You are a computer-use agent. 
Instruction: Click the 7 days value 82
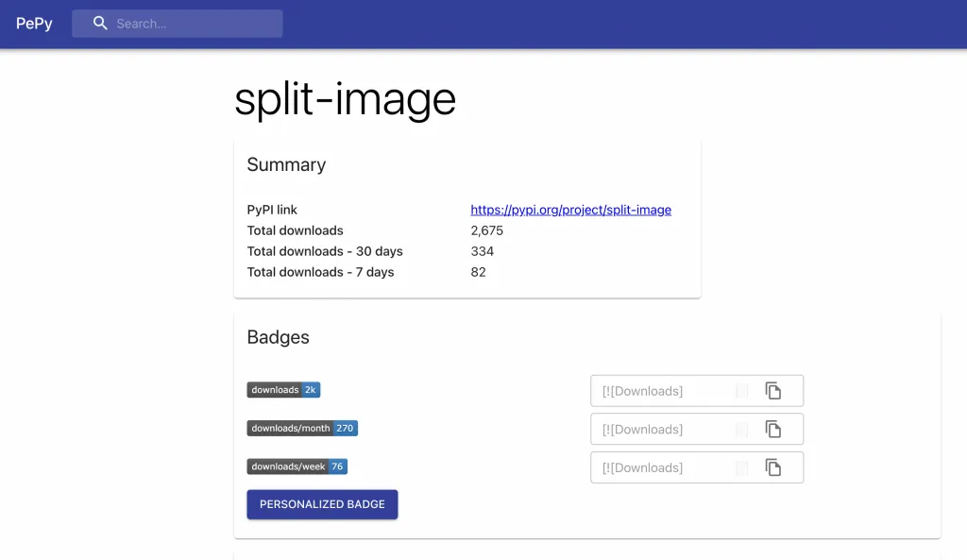pos(478,272)
